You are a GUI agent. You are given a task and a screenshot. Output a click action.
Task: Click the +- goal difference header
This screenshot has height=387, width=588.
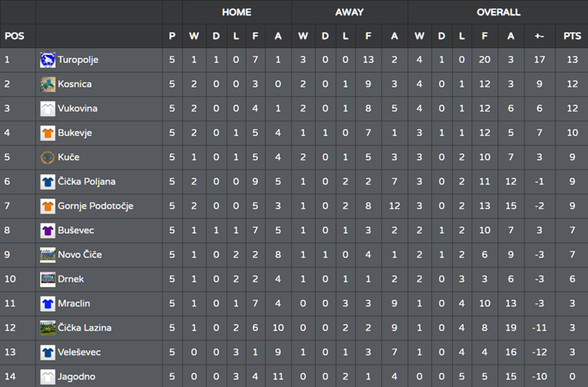click(539, 36)
